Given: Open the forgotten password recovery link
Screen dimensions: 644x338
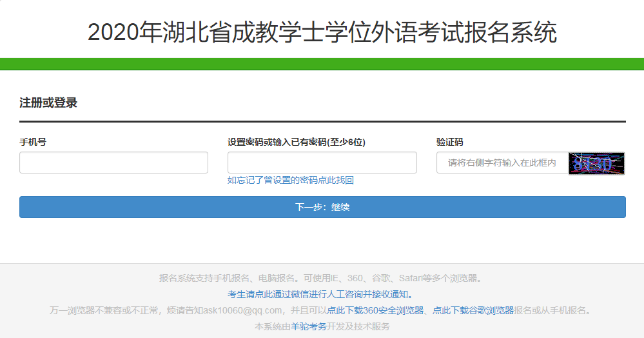Looking at the screenshot, I should pyautogui.click(x=290, y=181).
